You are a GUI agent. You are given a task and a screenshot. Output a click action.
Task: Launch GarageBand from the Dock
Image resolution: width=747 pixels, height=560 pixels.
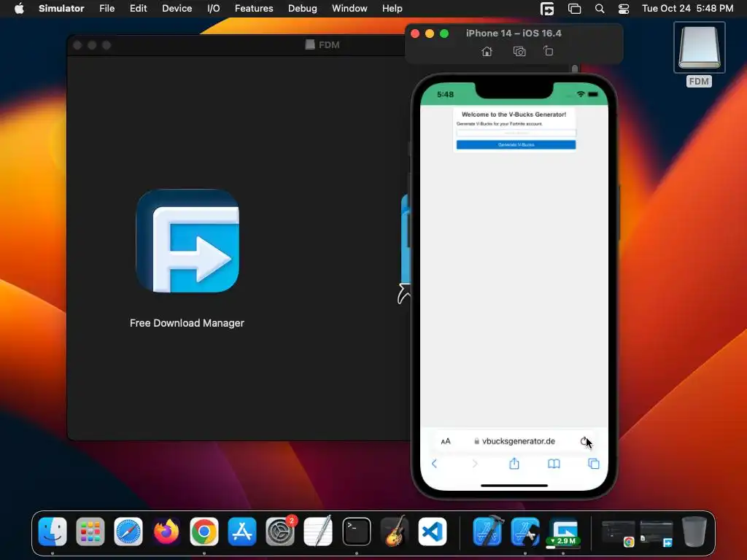pos(395,532)
